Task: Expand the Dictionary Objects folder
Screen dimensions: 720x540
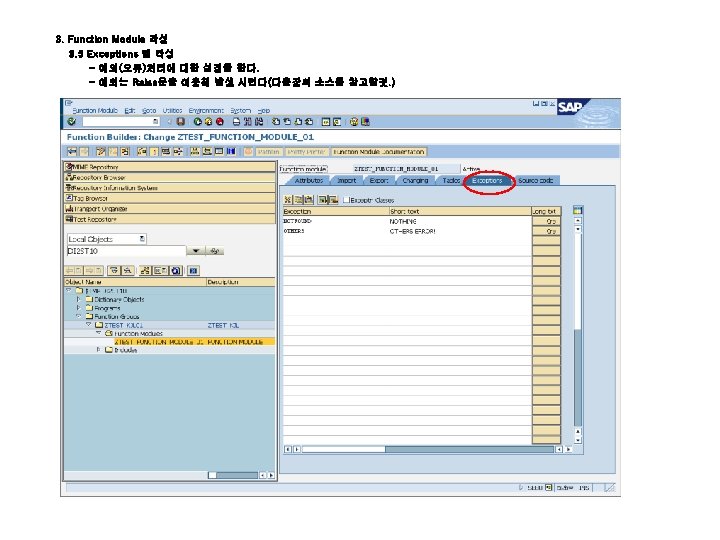Action: 79,299
